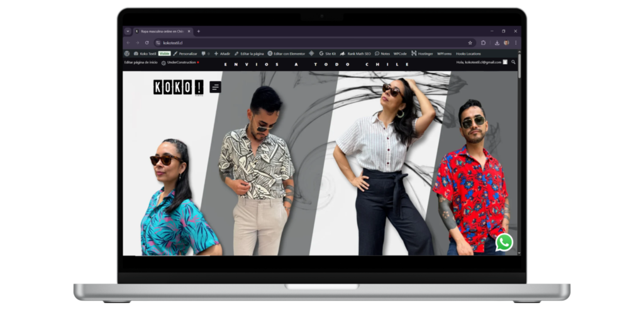
Task: Open the browser downloads icon
Action: click(497, 43)
